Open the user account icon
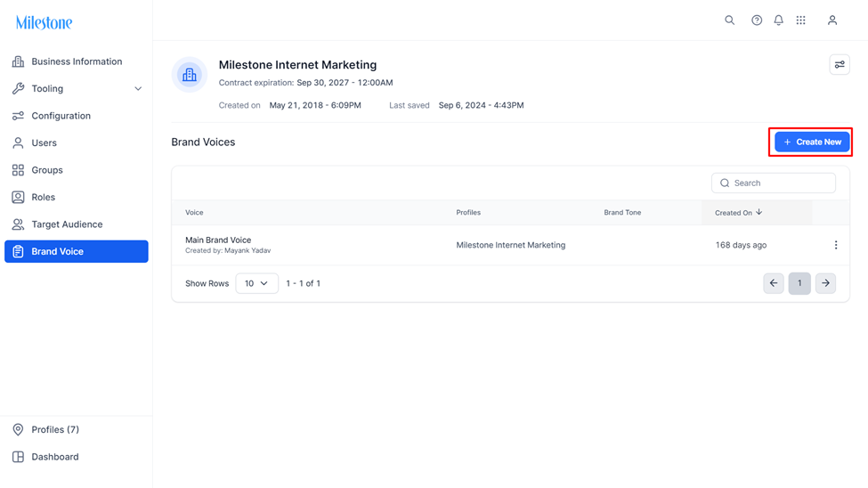Screen dimensions: 868x488 point(832,20)
